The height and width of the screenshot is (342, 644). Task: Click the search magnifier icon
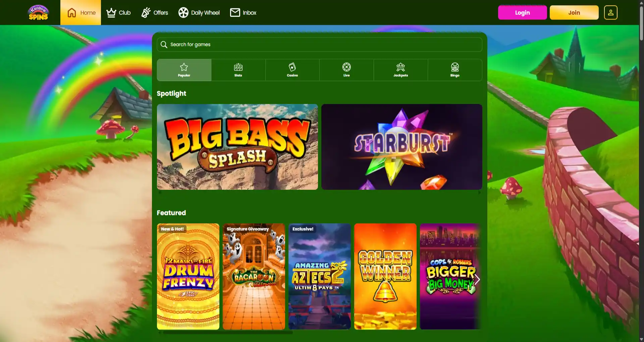(164, 44)
